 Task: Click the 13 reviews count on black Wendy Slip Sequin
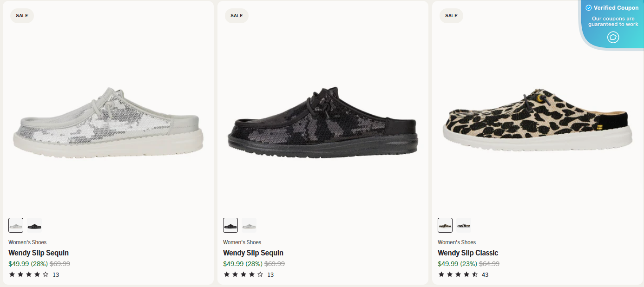tap(271, 274)
